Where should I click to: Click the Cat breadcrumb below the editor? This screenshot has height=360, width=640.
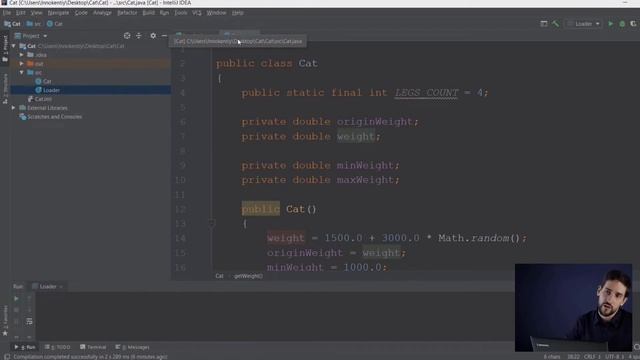click(x=219, y=276)
